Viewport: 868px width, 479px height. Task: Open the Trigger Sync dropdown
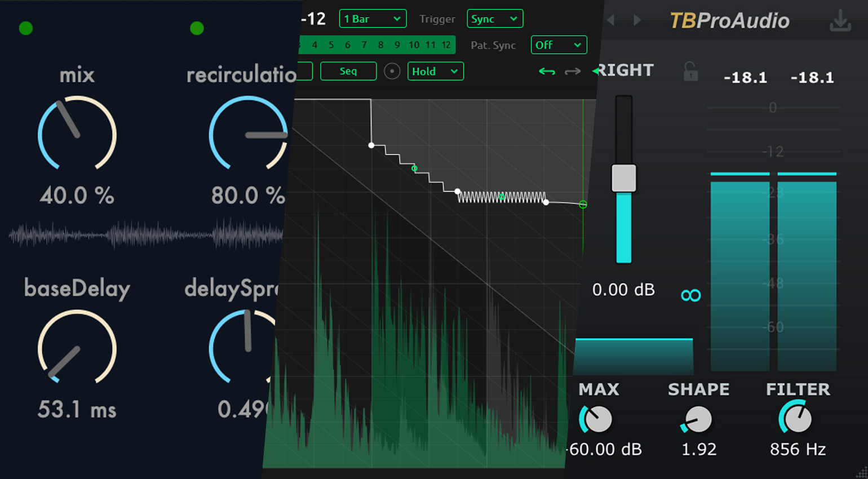point(495,19)
